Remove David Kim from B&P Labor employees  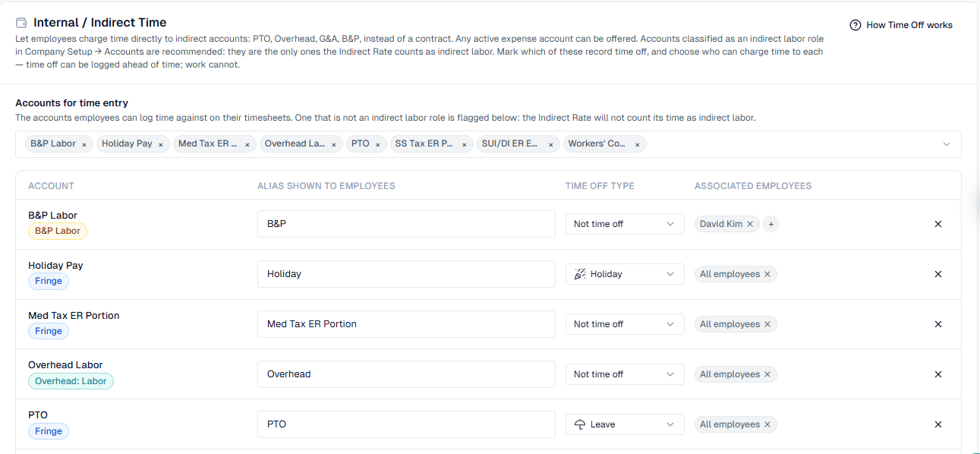(x=750, y=224)
